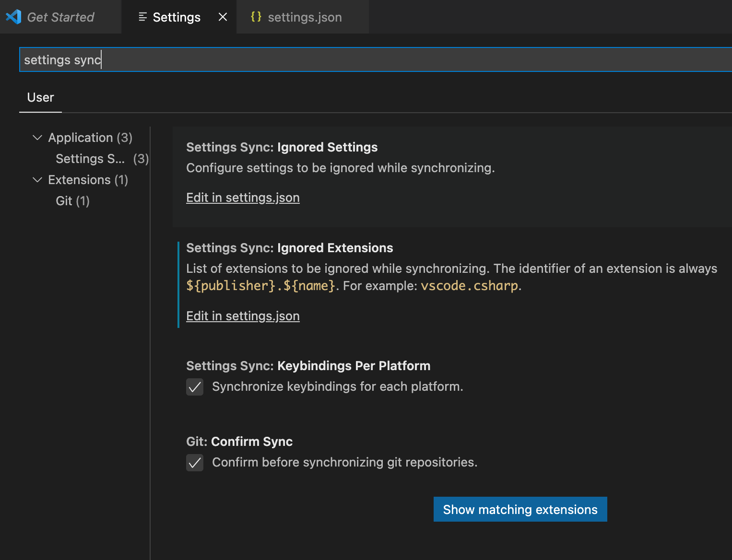Viewport: 732px width, 560px height.
Task: Close the Settings tab
Action: [223, 17]
